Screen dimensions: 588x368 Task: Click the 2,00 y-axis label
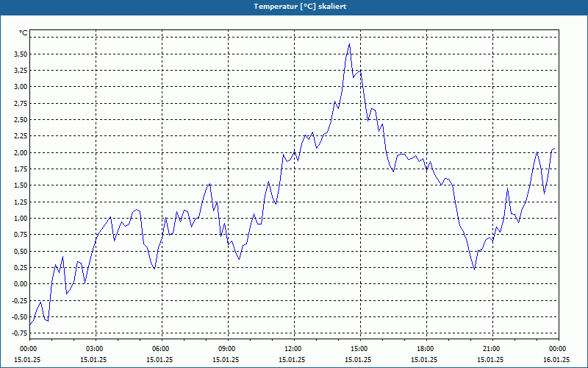tap(21, 152)
